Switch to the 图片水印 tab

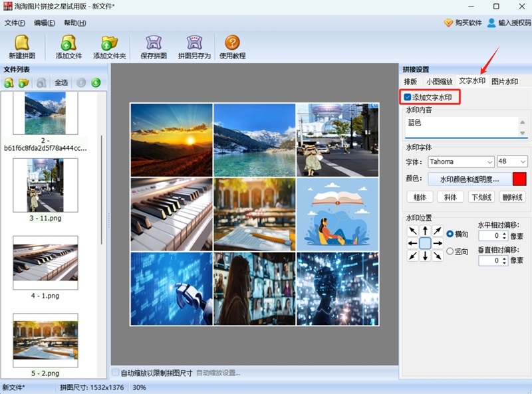click(505, 81)
